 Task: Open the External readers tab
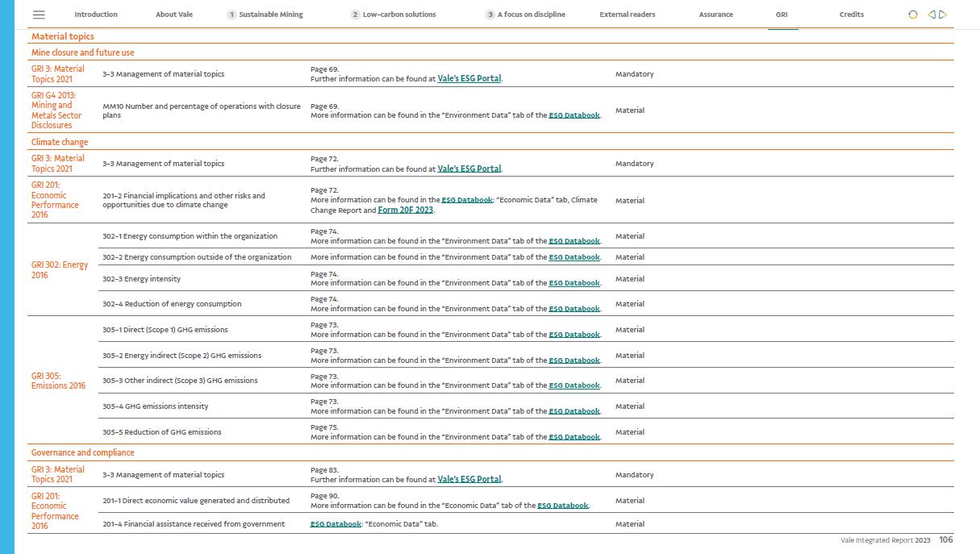(627, 15)
